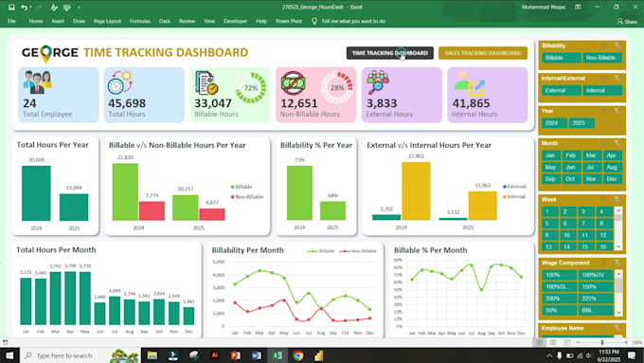Click the Windows Start button
This screenshot has height=363, width=644.
[9, 355]
